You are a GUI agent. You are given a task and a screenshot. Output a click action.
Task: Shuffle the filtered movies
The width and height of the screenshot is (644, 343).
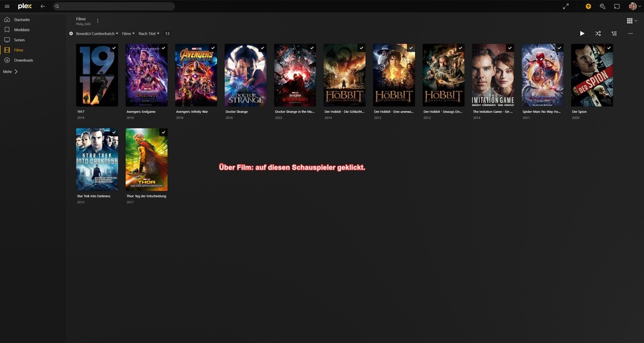(598, 34)
